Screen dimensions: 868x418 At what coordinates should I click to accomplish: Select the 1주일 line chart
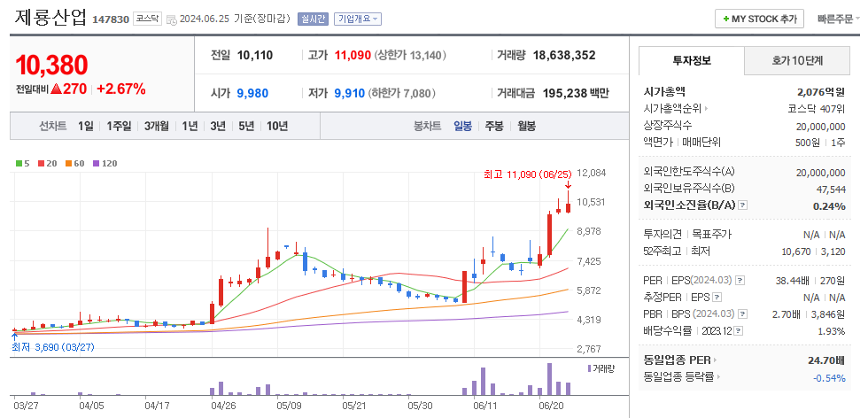tap(119, 126)
